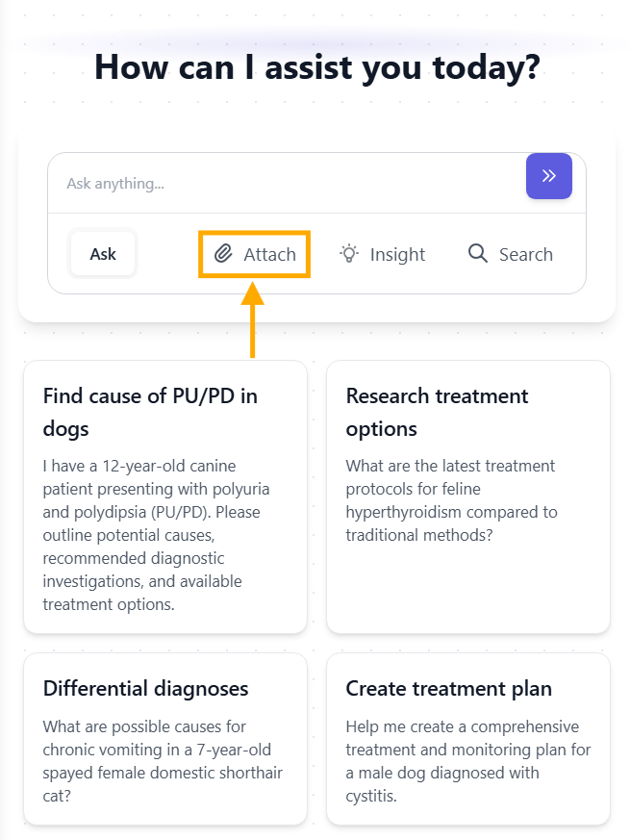
Task: Click the purple send arrow button
Action: 548,176
